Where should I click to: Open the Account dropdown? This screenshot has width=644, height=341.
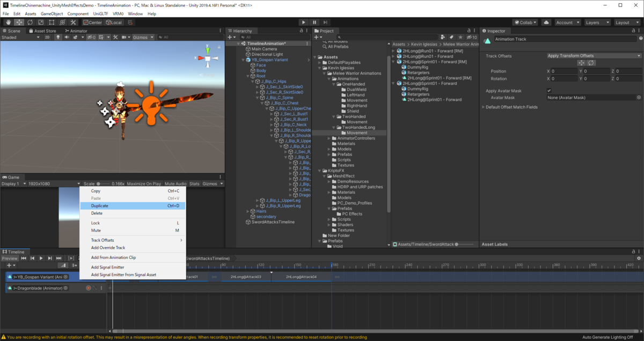pos(567,23)
